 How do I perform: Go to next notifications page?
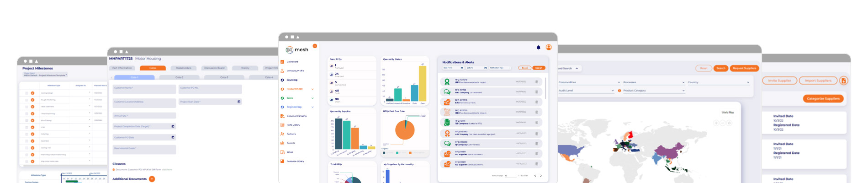[x=541, y=176]
